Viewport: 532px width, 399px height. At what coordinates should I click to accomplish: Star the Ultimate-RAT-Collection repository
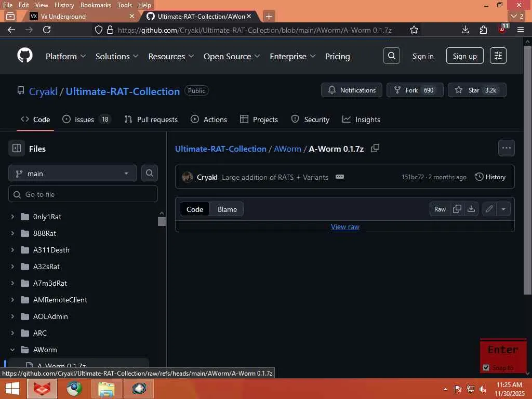coord(477,90)
